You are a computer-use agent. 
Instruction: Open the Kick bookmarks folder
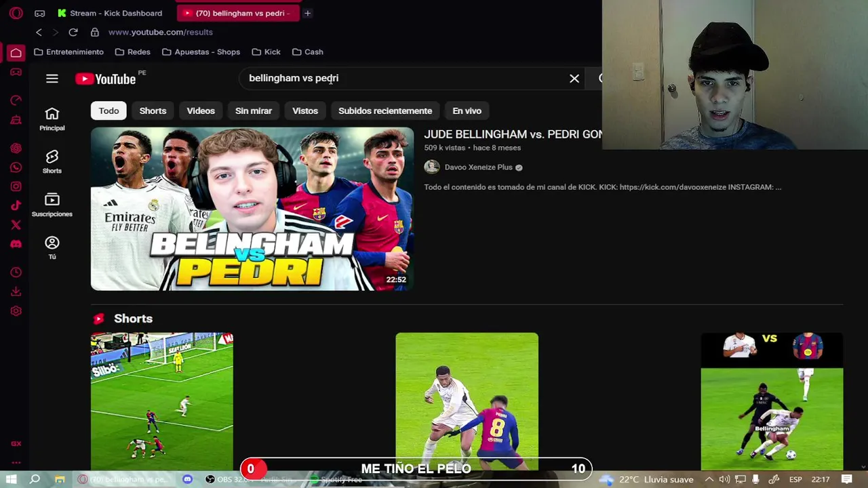(x=266, y=52)
